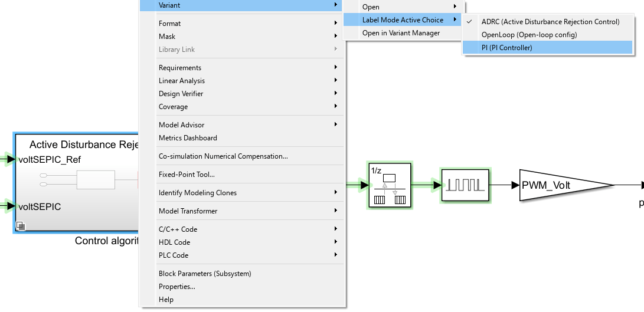Open Block Parameters (Subsystem)
Image resolution: width=644 pixels, height=312 pixels.
205,274
